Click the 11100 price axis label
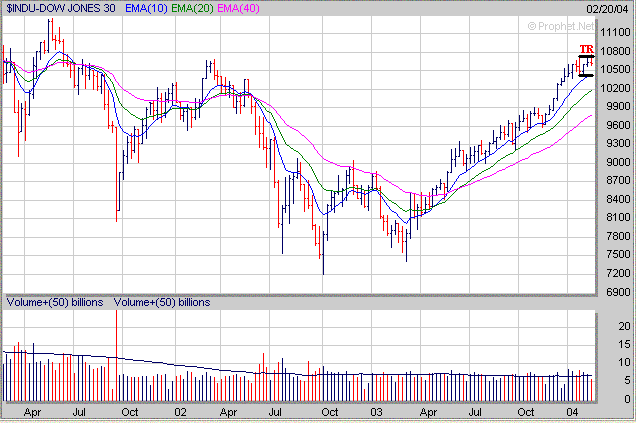Screen dimensions: 636x423 (x=615, y=32)
